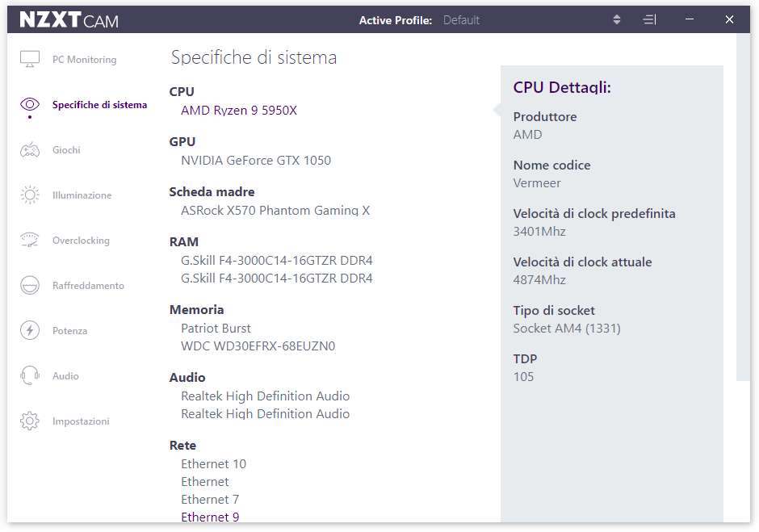Show details for ASRock X570 Phantom Gaming X

point(275,211)
